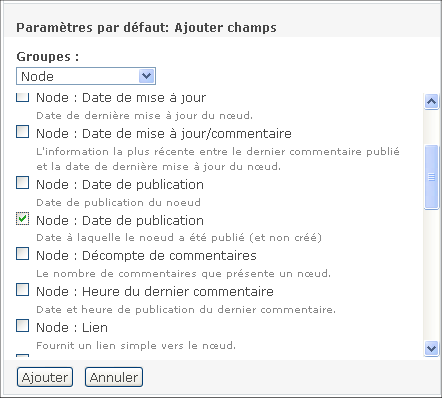The height and width of the screenshot is (398, 442).
Task: Check Node : Date de mise à jour
Action: (22, 97)
